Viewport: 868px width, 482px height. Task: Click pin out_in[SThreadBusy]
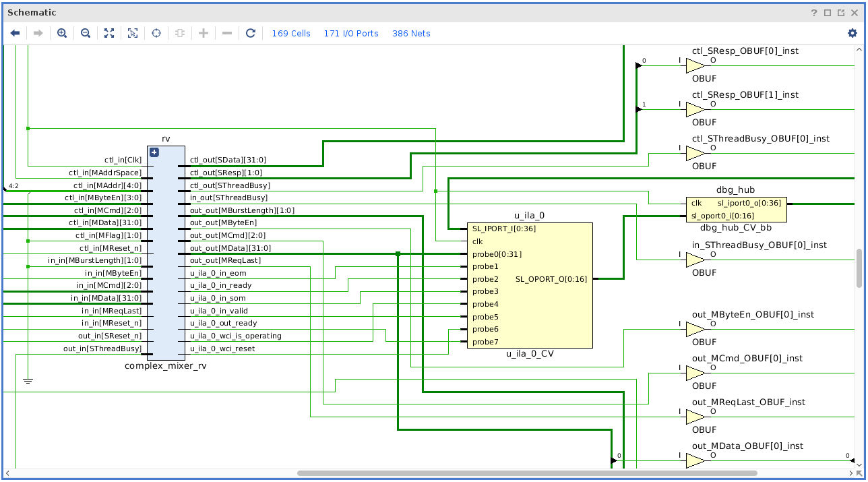(102, 349)
